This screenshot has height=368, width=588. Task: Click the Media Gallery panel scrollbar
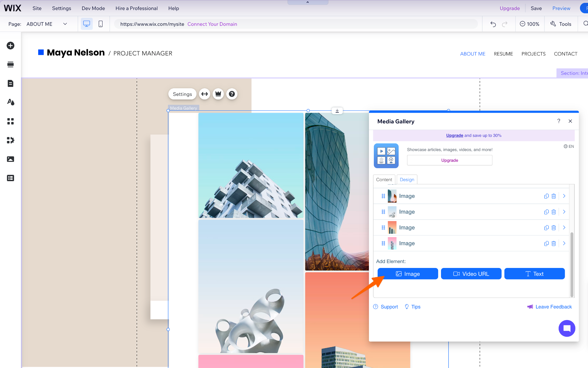tap(572, 264)
